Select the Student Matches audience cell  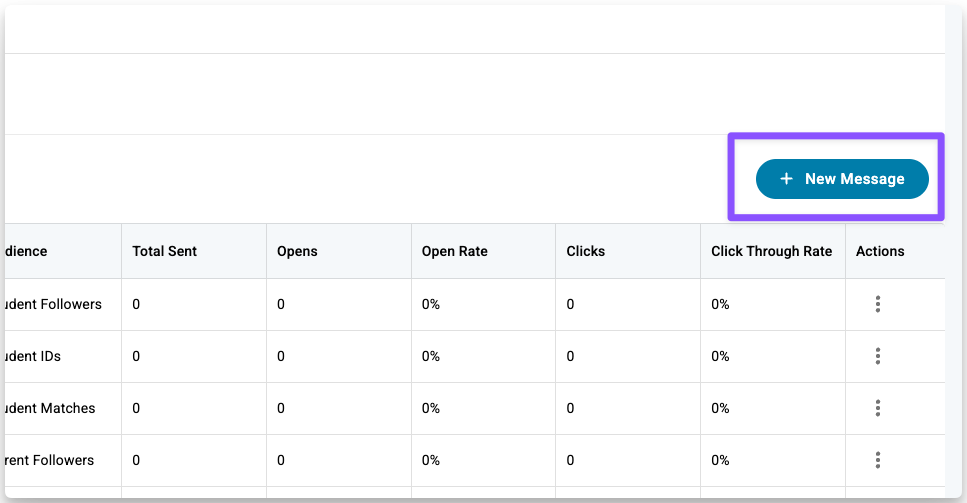click(50, 408)
